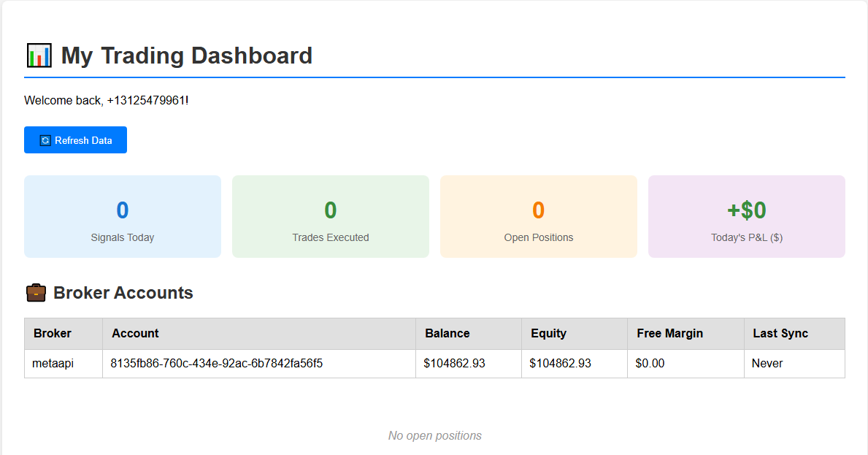Click the Balance column header
The height and width of the screenshot is (455, 868).
click(447, 333)
